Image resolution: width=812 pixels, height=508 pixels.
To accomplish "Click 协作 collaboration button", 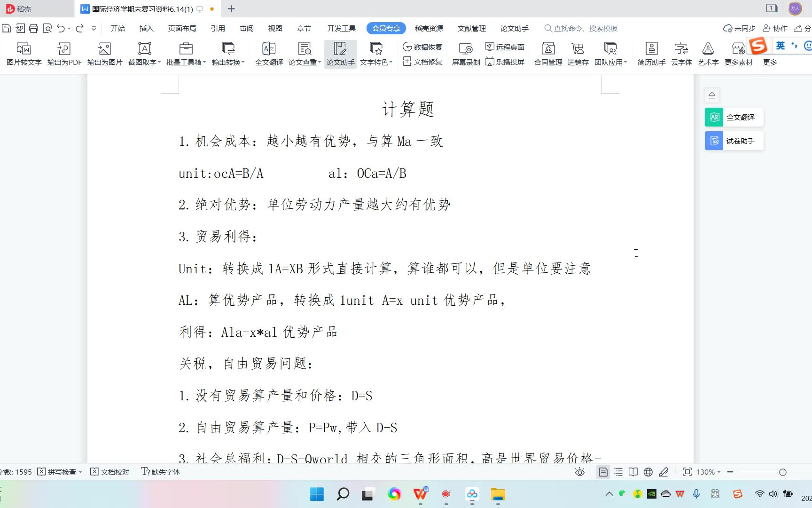I will coord(775,28).
